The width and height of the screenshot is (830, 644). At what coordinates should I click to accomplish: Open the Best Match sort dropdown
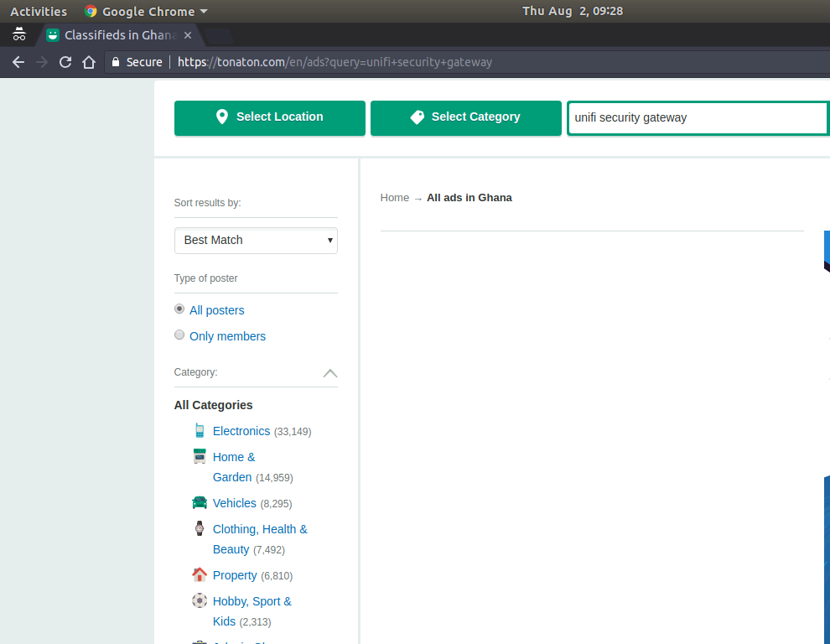(x=256, y=240)
